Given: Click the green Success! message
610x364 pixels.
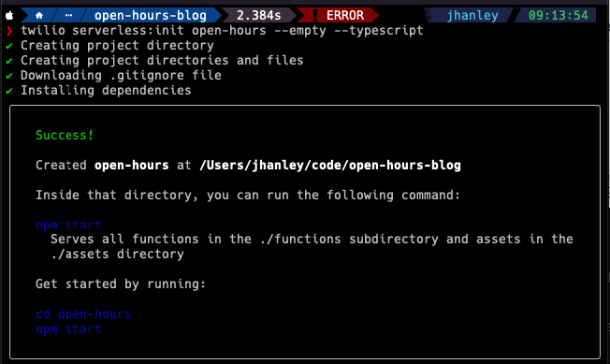Looking at the screenshot, I should coord(65,135).
